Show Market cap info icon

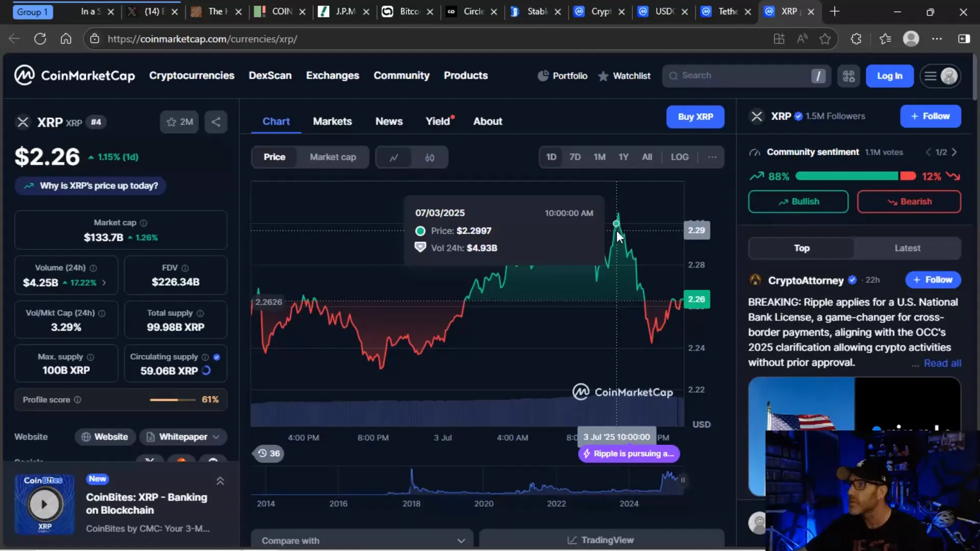(143, 223)
